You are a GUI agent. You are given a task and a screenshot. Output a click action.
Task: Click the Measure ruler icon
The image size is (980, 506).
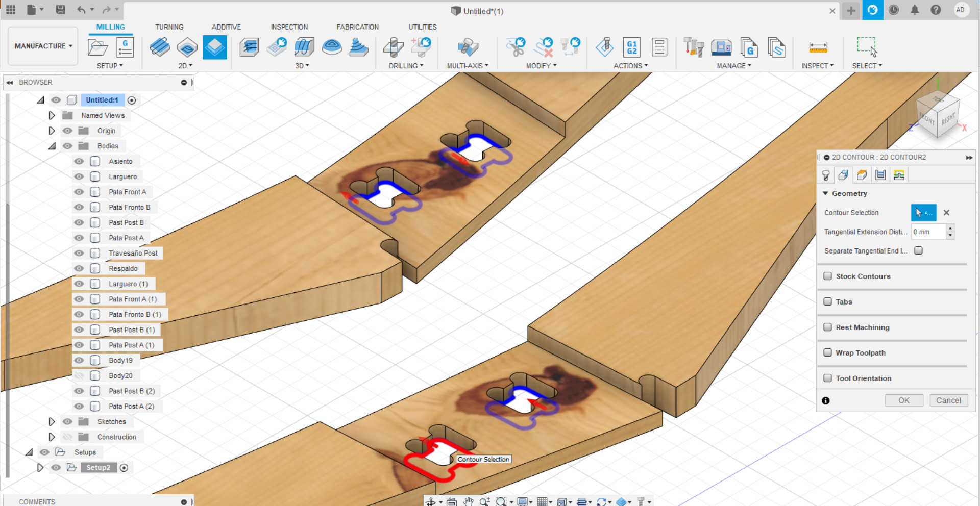pyautogui.click(x=818, y=48)
